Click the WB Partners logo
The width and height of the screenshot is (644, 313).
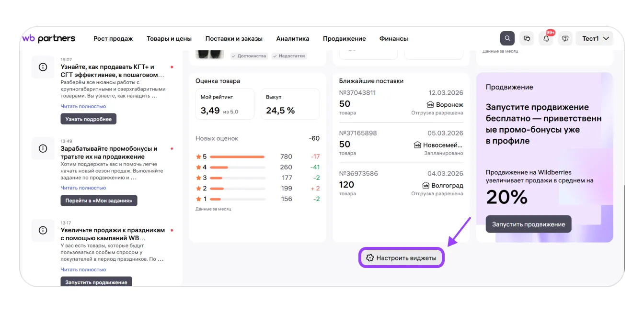click(48, 38)
